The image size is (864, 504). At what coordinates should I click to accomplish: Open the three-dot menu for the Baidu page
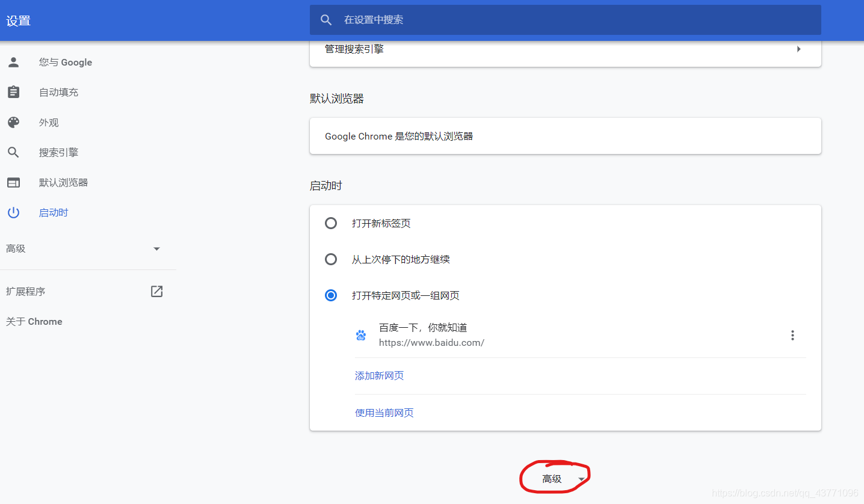pyautogui.click(x=792, y=335)
